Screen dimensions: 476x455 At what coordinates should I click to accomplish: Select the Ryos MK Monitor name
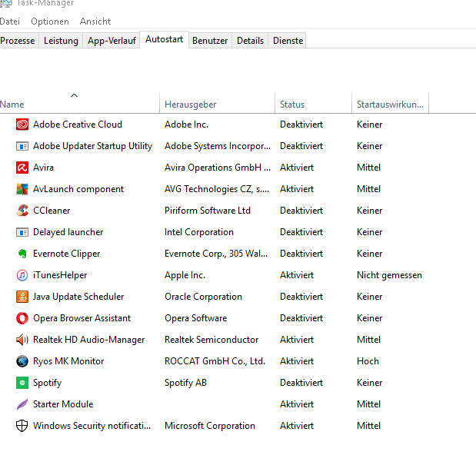pyautogui.click(x=68, y=361)
